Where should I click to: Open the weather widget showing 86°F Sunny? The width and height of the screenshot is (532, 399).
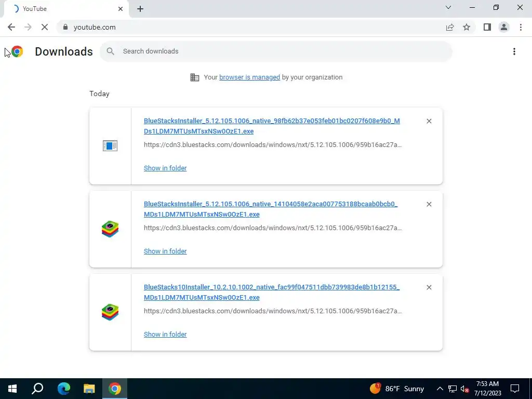(397, 389)
